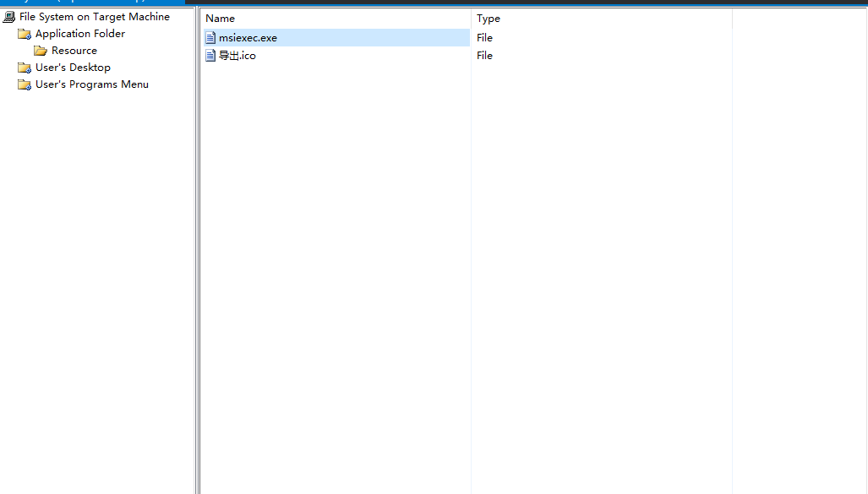Select the msiexec.exe file name

click(x=248, y=38)
